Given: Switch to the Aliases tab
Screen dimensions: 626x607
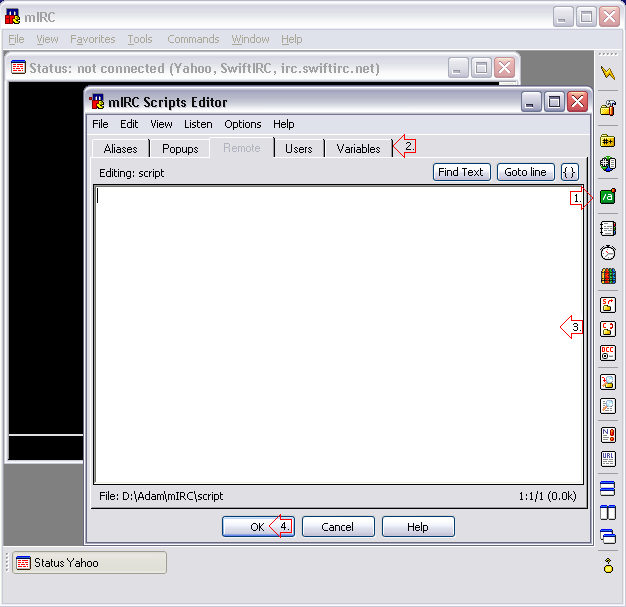Looking at the screenshot, I should point(121,149).
